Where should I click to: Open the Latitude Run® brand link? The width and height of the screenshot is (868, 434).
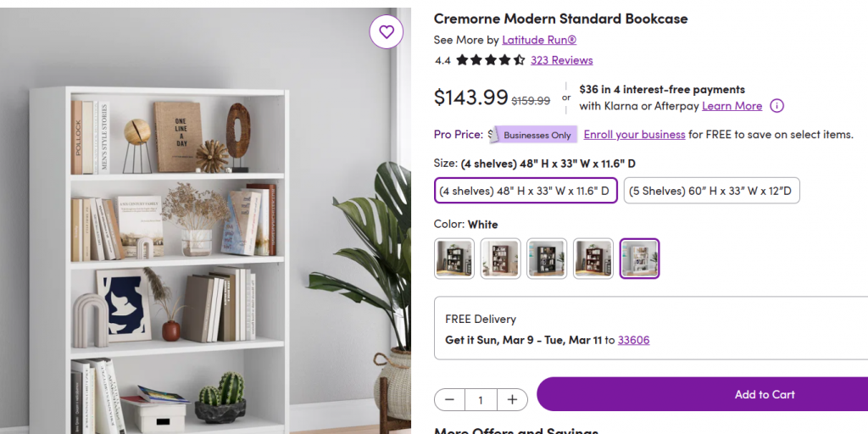(539, 40)
